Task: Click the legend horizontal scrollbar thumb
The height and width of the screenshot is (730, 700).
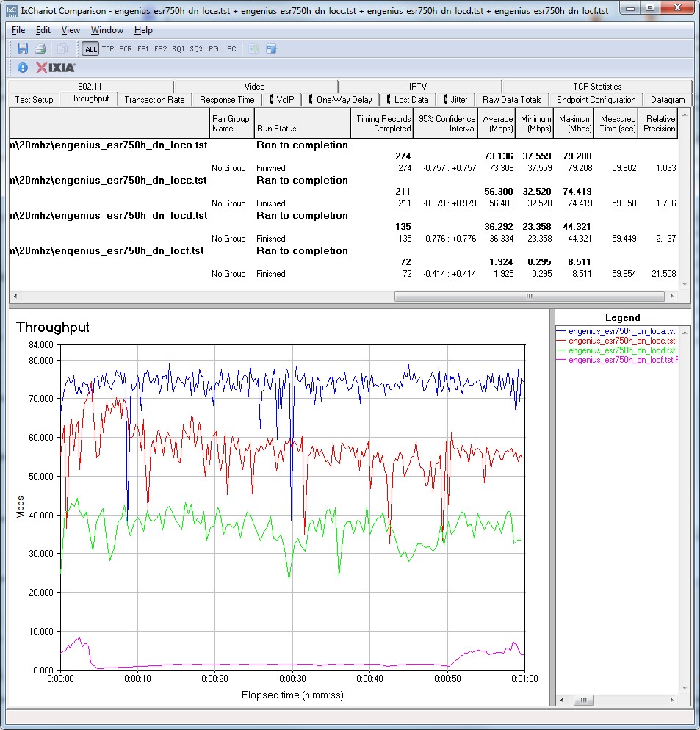Action: (583, 700)
